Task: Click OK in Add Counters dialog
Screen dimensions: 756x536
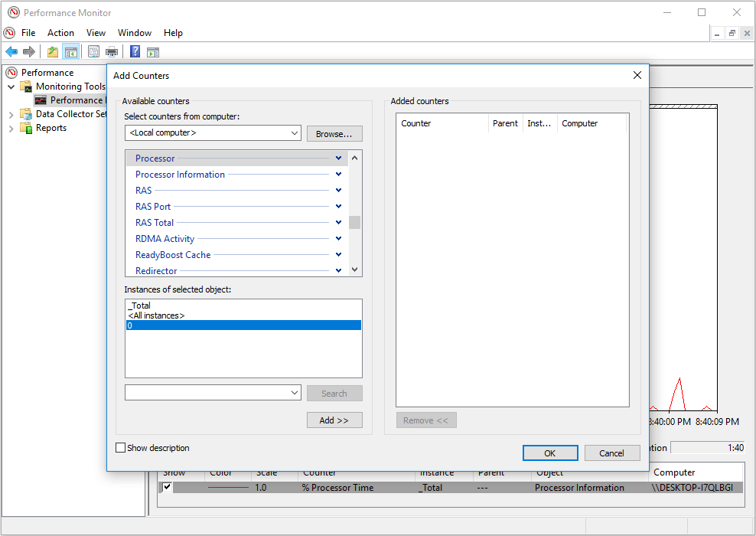Action: click(x=550, y=453)
